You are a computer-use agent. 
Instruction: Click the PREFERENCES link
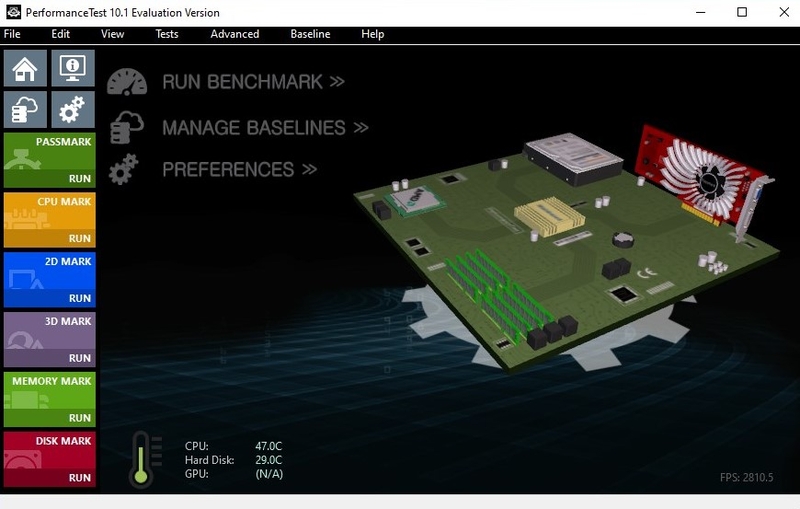240,169
